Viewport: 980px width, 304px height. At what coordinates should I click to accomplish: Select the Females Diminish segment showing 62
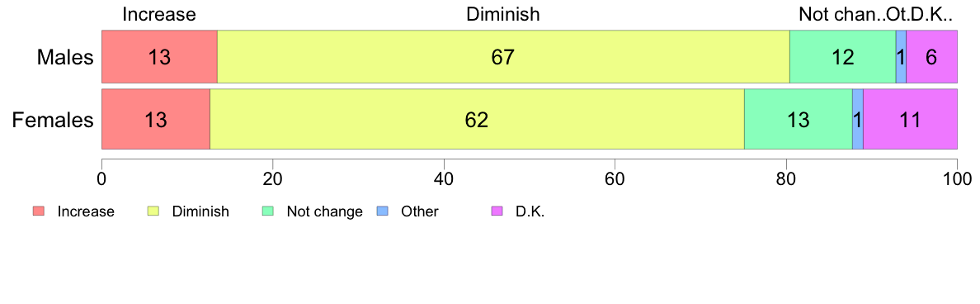pos(477,119)
